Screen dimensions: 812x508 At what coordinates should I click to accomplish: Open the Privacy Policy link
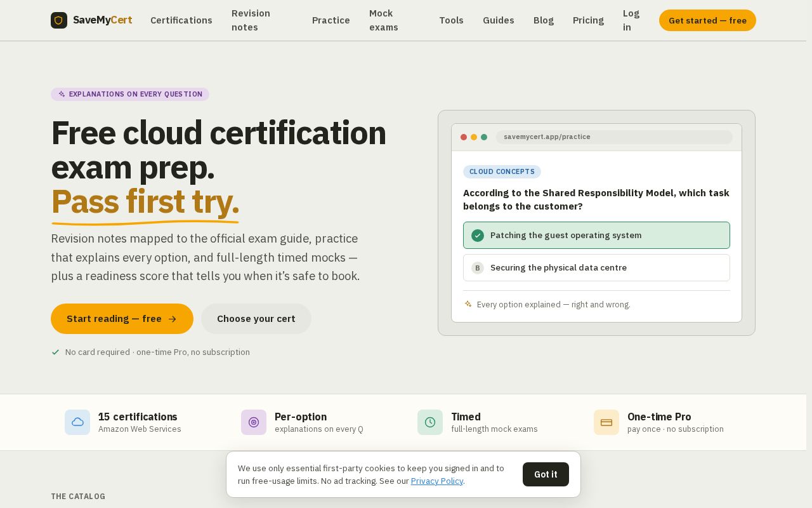click(x=437, y=481)
